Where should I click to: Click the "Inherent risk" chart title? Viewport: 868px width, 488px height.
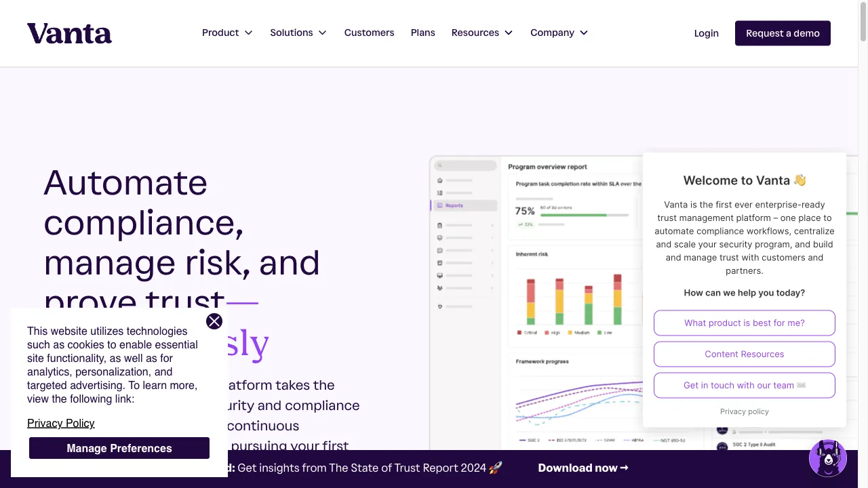(x=532, y=254)
